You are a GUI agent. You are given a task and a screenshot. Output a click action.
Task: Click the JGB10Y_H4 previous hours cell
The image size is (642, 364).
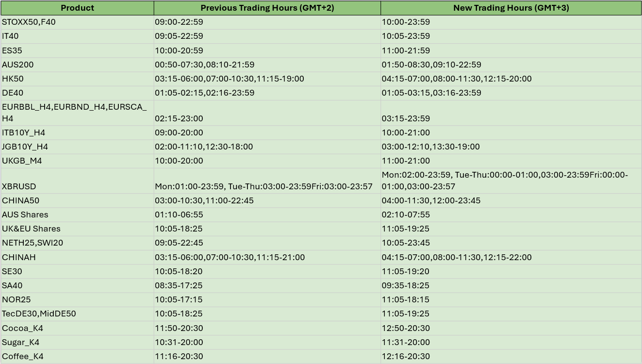[267, 147]
